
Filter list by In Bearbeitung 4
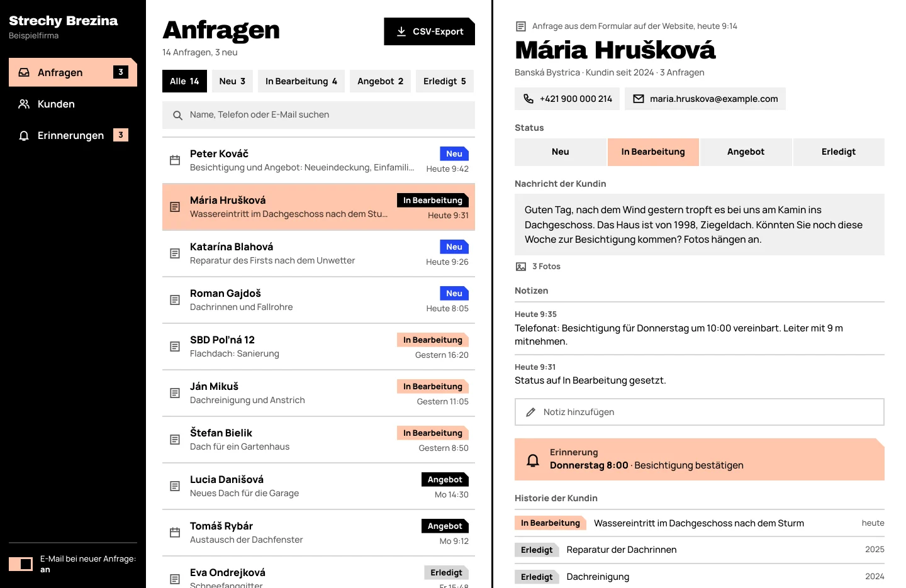[x=301, y=81]
